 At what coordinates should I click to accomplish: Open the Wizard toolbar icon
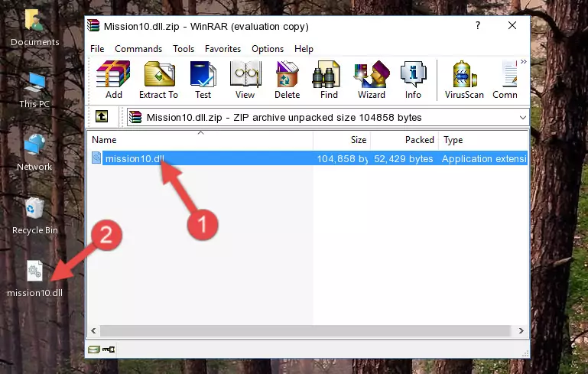coord(372,80)
